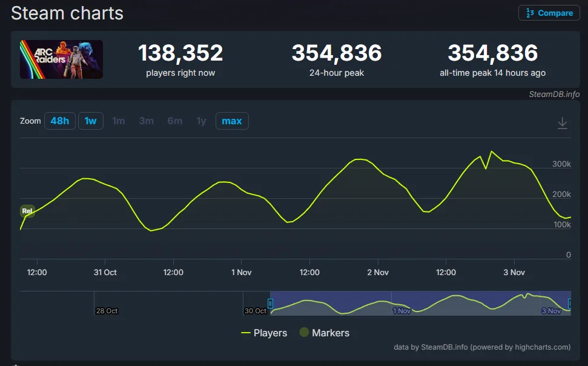This screenshot has height=366, width=588.
Task: Click the ½³ compare icon beside Compare
Action: tap(529, 13)
